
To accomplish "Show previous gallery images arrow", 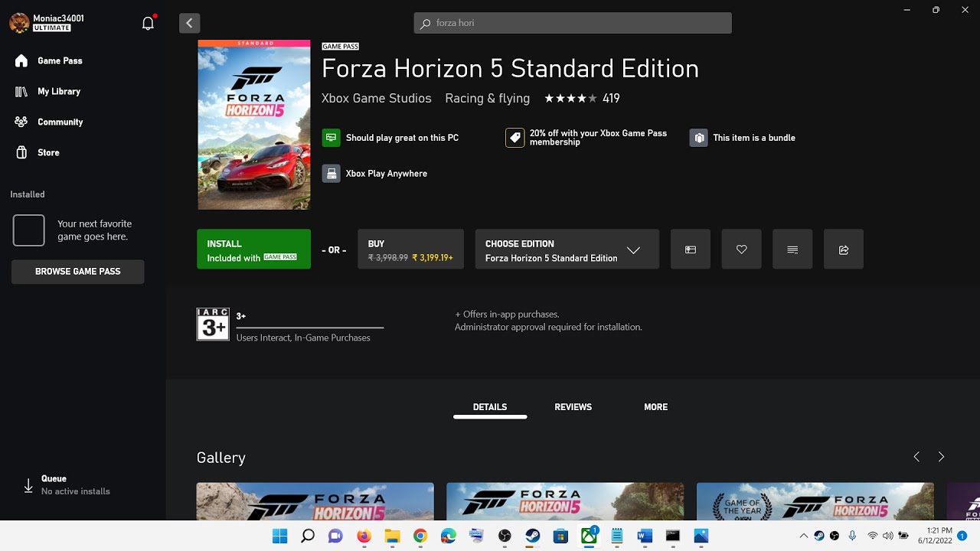I will pos(916,457).
